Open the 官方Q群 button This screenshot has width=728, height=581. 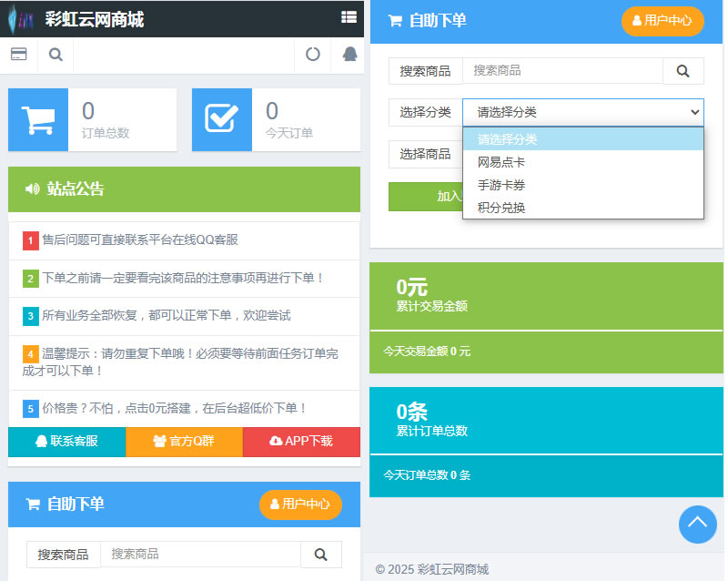tap(184, 442)
